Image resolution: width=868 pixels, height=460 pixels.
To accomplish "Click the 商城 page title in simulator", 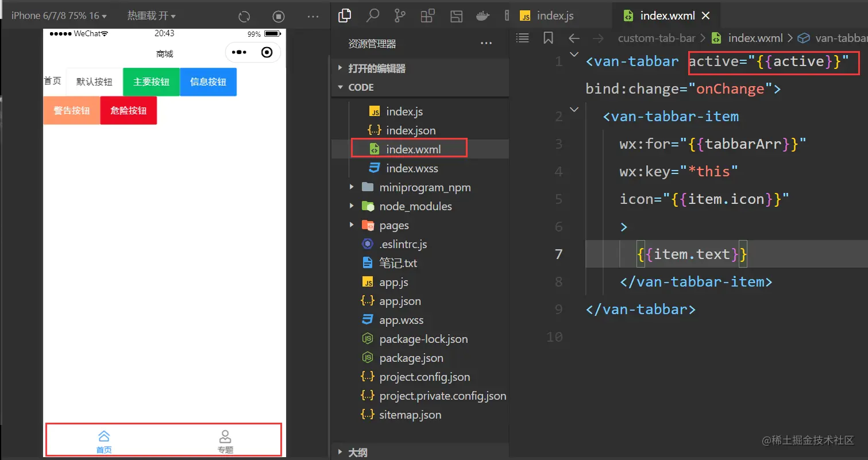I will click(x=164, y=53).
